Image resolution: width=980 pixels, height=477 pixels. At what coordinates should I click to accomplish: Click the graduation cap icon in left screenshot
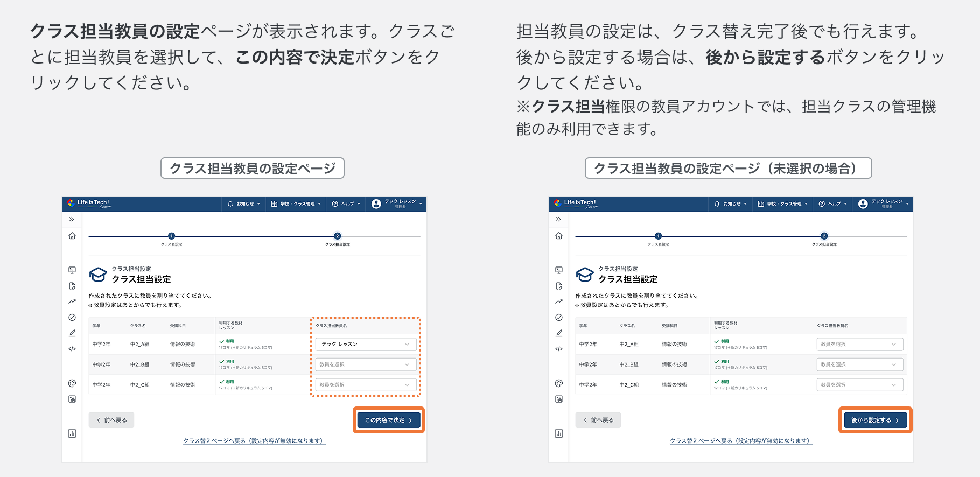coord(98,275)
